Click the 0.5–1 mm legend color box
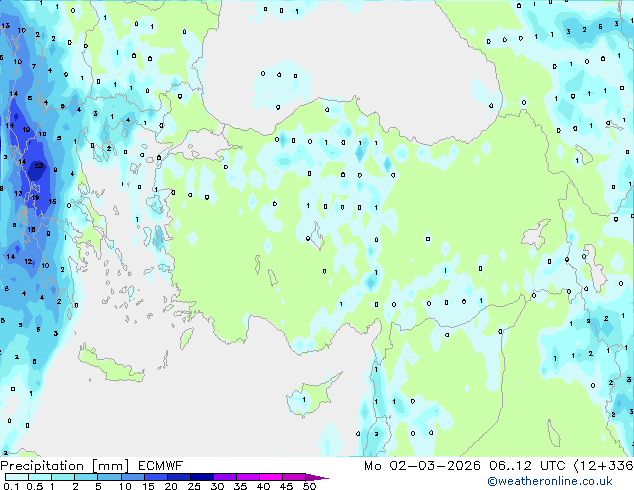Image resolution: width=634 pixels, height=490 pixels. click(40, 477)
